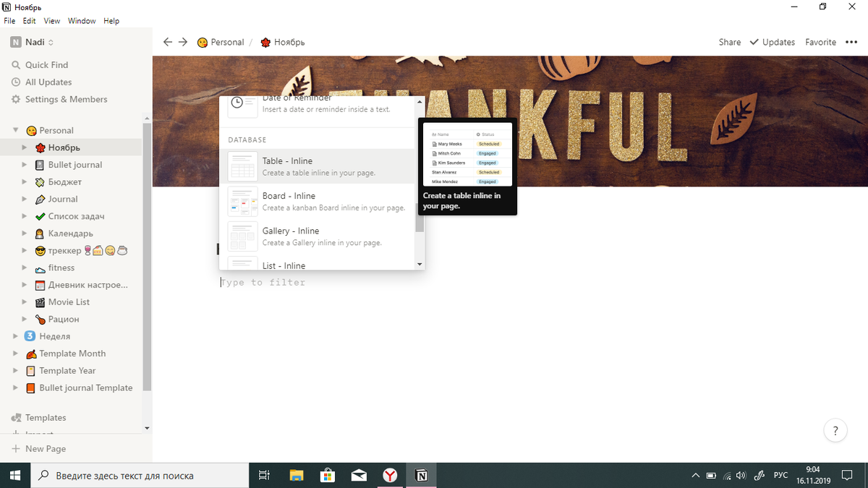Open the Дневник настрое... page

tap(88, 285)
